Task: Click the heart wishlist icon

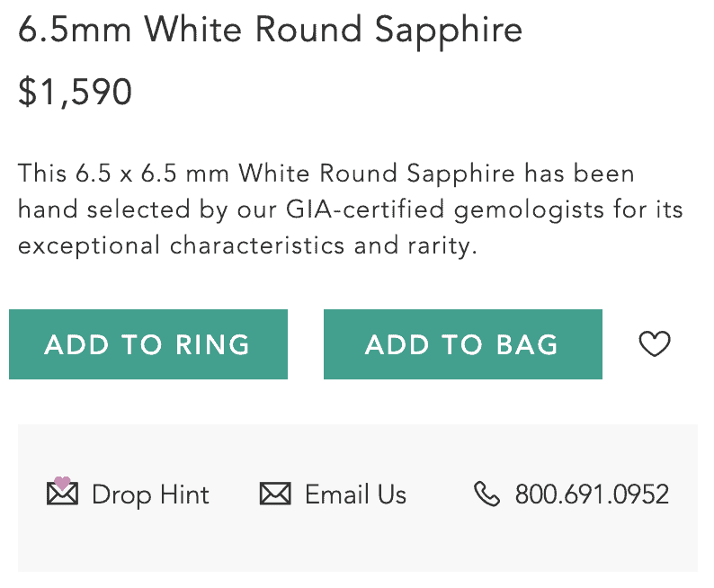Action: point(655,343)
